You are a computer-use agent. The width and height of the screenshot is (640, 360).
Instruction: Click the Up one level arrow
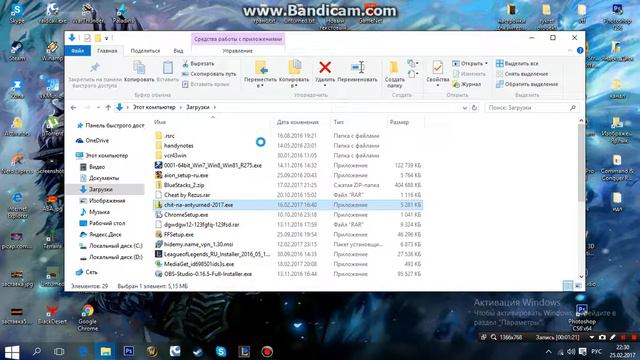point(108,108)
